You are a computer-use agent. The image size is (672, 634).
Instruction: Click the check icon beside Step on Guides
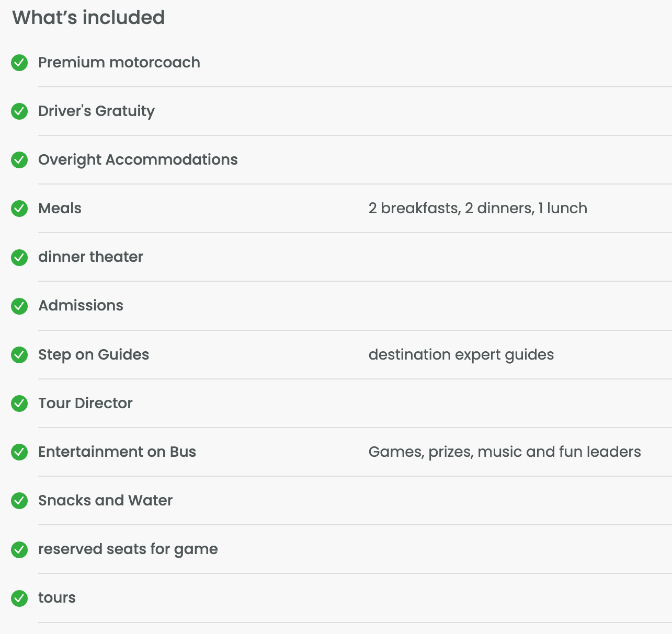(x=19, y=355)
